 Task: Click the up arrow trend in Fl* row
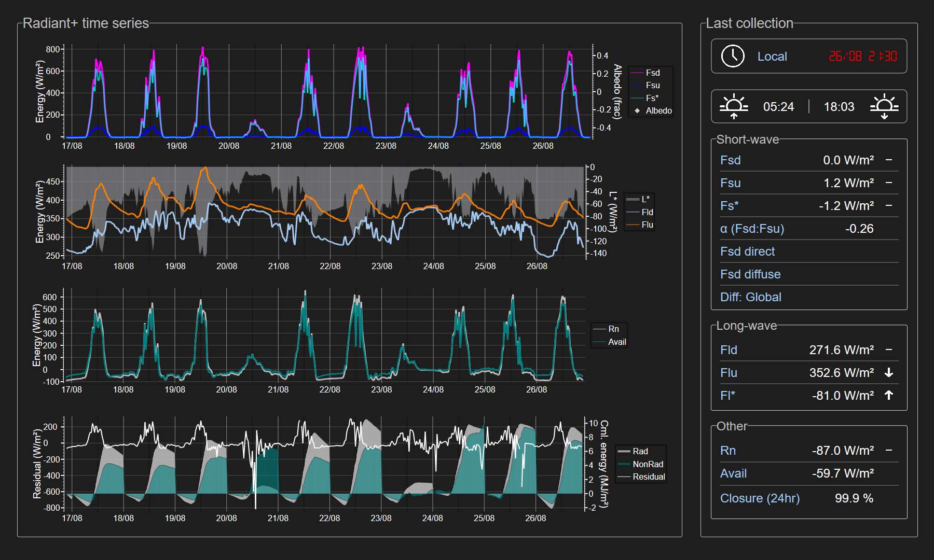(x=889, y=396)
